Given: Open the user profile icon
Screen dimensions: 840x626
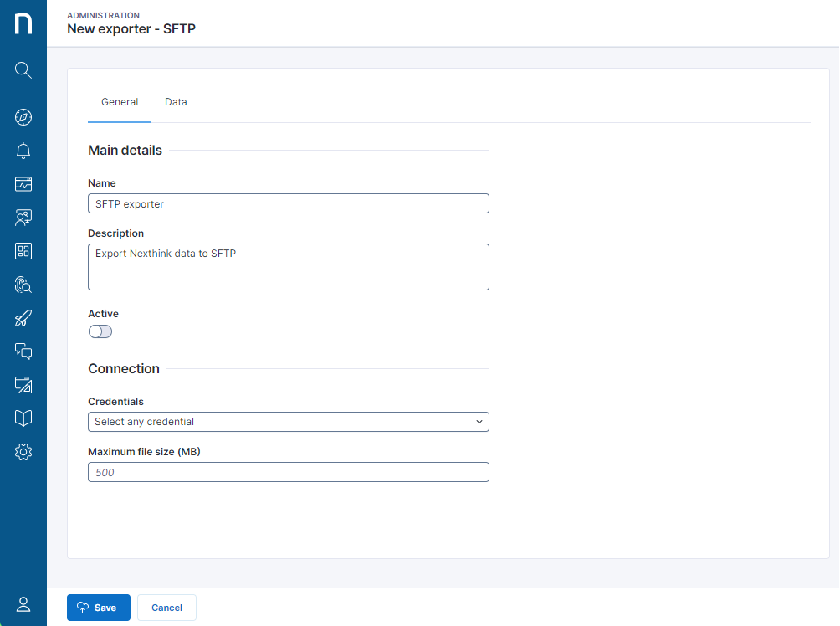Looking at the screenshot, I should (x=23, y=604).
